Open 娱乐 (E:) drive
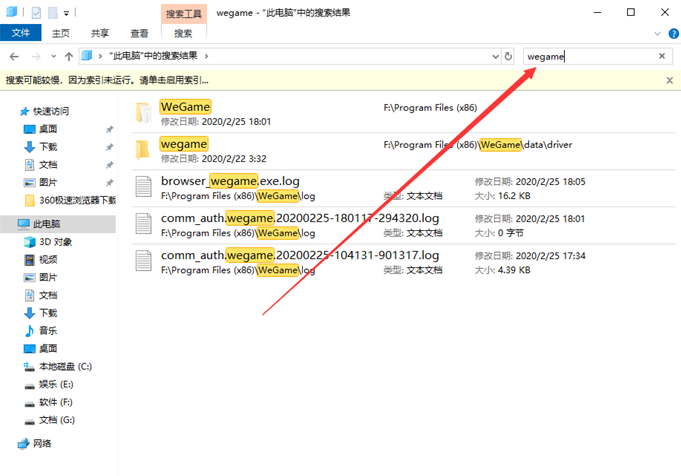 pos(56,384)
